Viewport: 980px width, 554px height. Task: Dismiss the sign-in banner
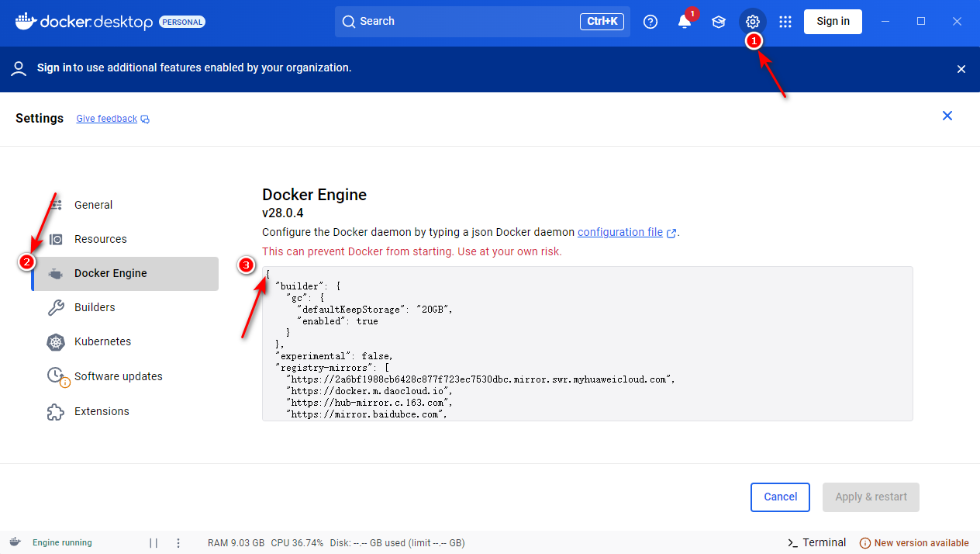[961, 69]
